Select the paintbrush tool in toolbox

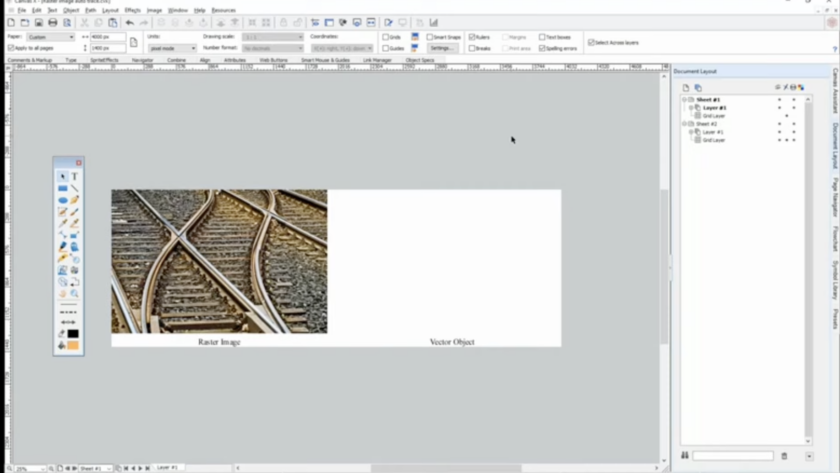(74, 212)
